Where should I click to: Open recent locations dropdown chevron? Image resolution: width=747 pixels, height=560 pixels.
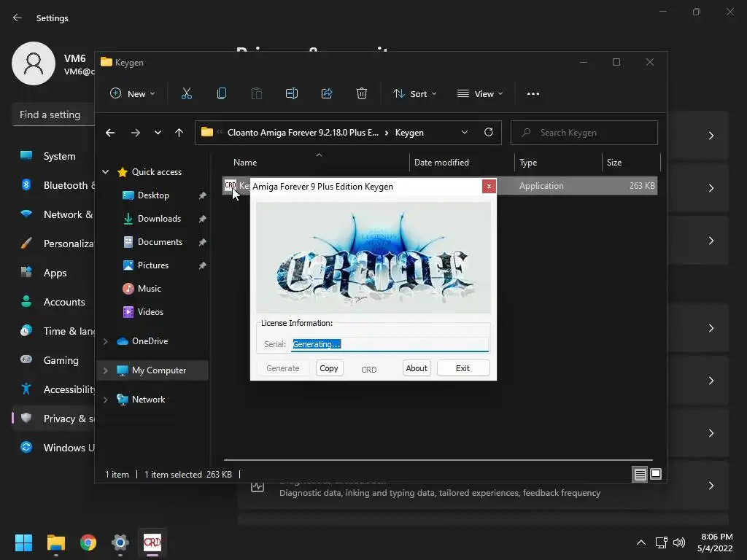pos(158,133)
